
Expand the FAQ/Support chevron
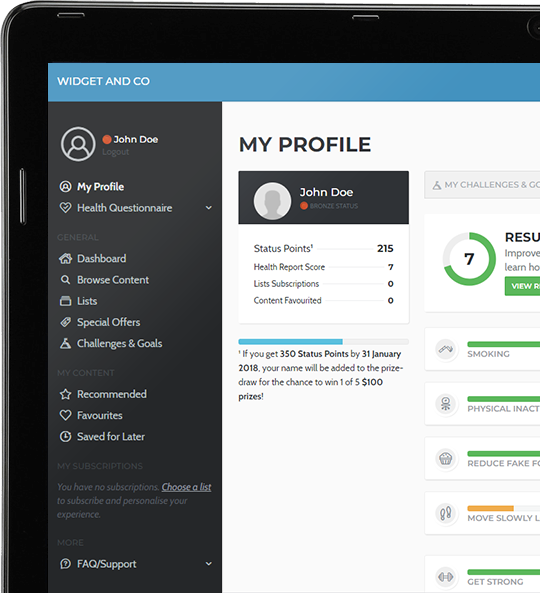click(x=208, y=564)
